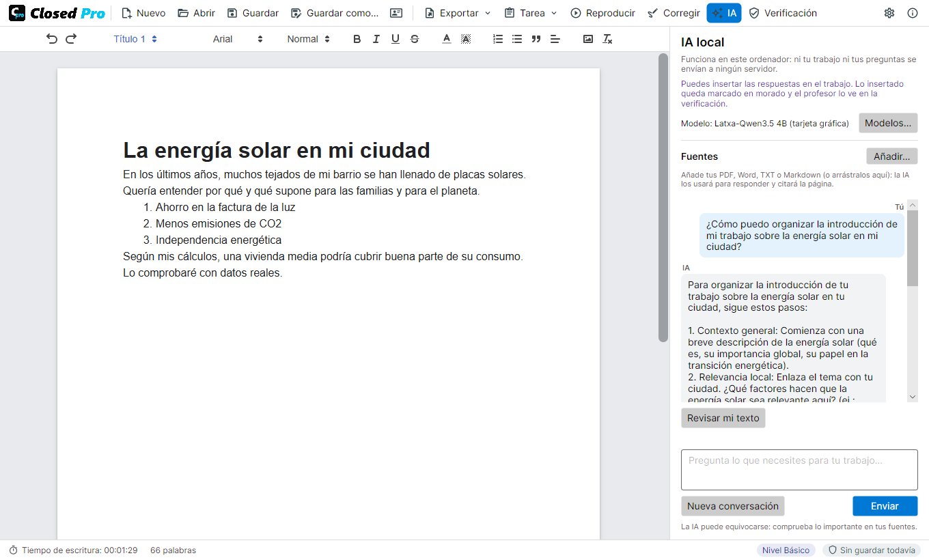Open a file with Abrir
The width and height of the screenshot is (929, 560).
(196, 13)
